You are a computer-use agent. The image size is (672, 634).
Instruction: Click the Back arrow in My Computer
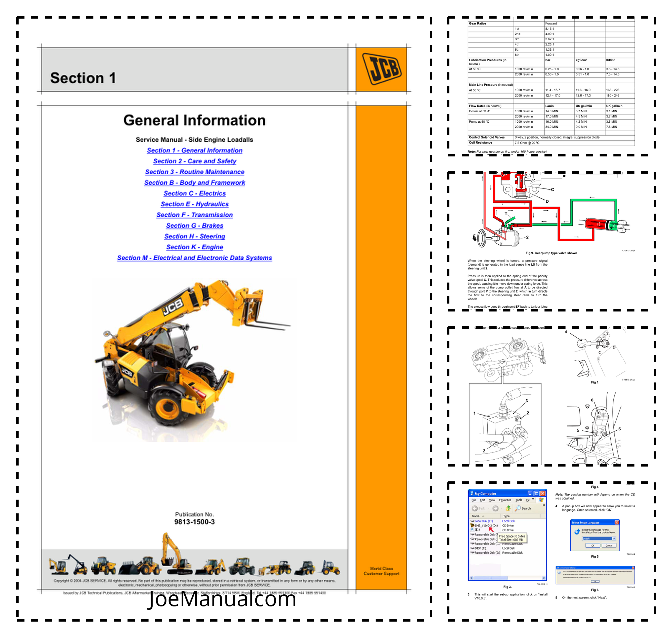[x=475, y=508]
